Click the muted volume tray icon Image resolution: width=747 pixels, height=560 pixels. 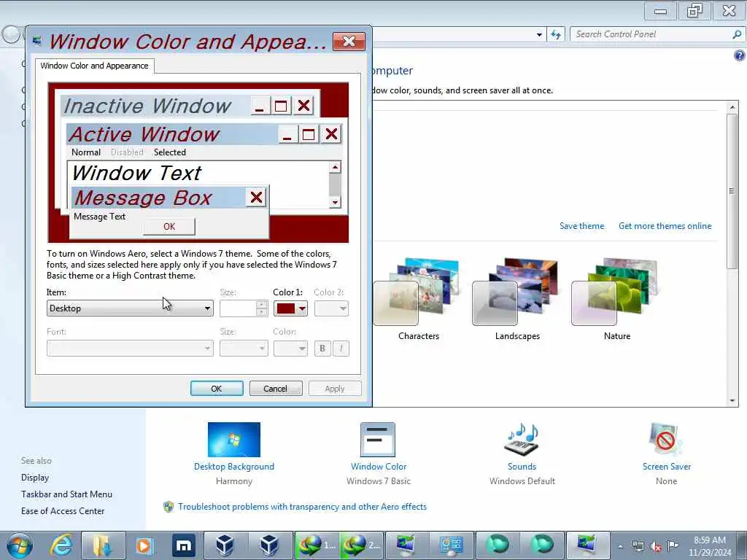point(656,546)
